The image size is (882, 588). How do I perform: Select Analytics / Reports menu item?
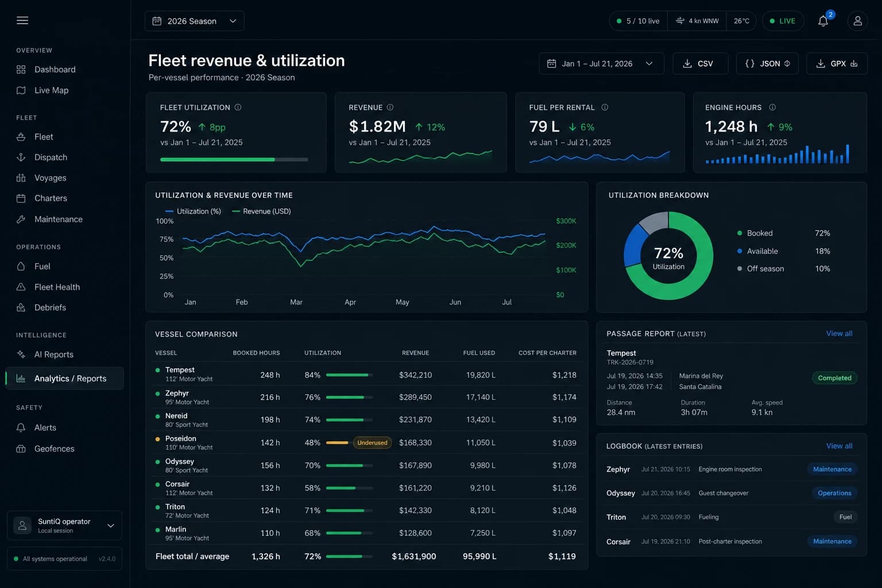pyautogui.click(x=64, y=378)
